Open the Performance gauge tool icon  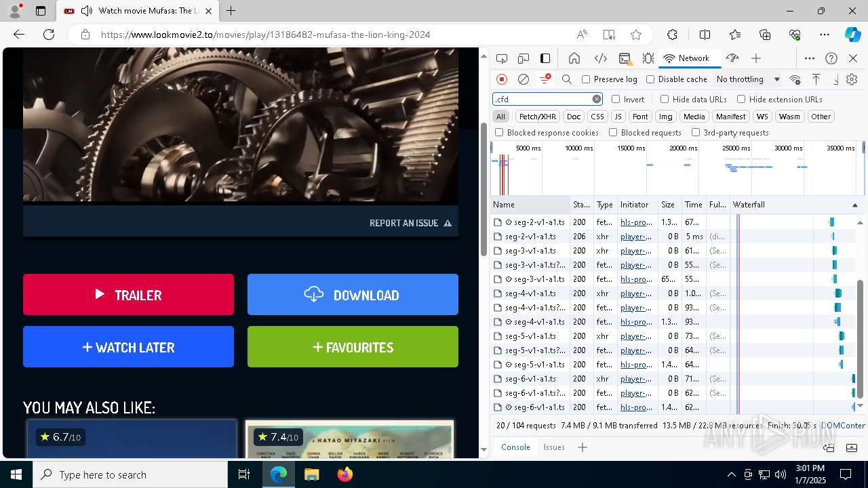(x=732, y=58)
